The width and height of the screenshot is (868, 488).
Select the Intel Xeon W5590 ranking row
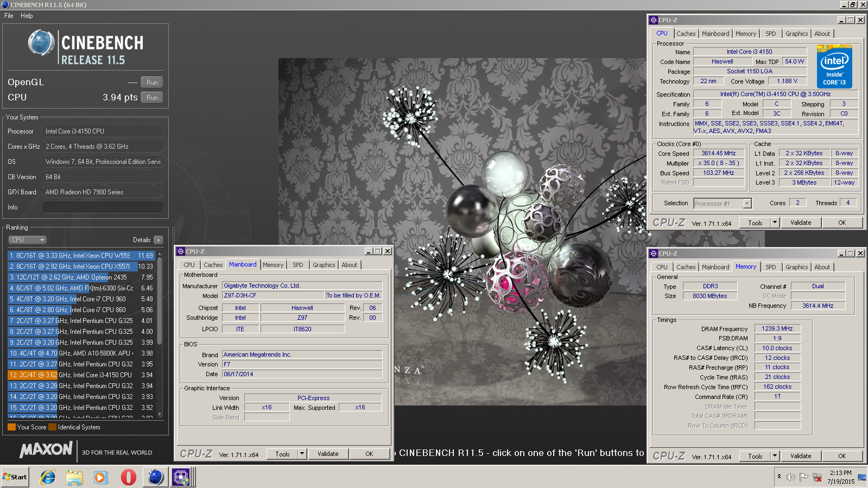pyautogui.click(x=81, y=256)
